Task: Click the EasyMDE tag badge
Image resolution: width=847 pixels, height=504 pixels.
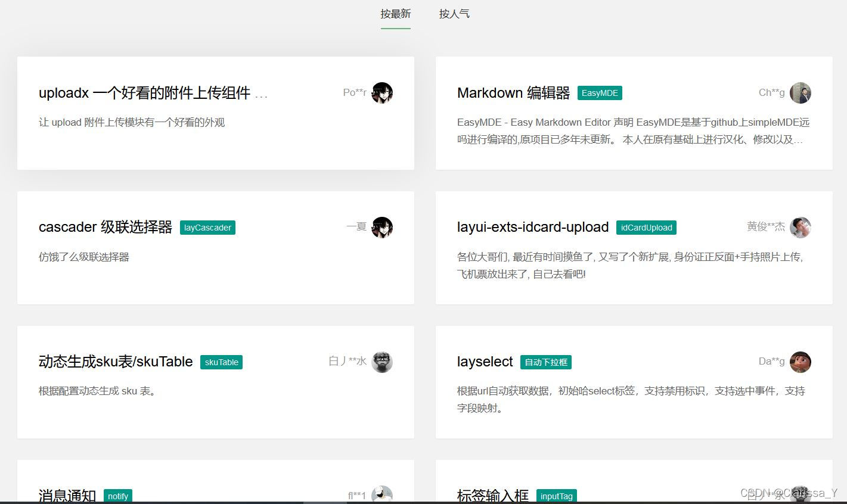Action: coord(600,93)
